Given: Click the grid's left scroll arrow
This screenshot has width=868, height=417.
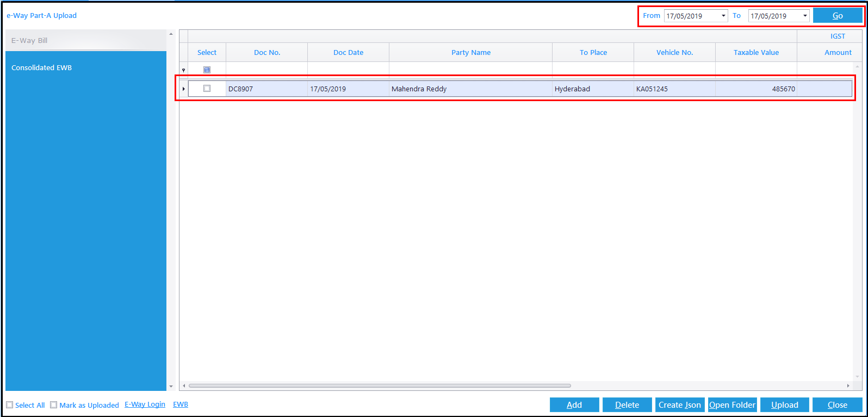Looking at the screenshot, I should pyautogui.click(x=184, y=386).
